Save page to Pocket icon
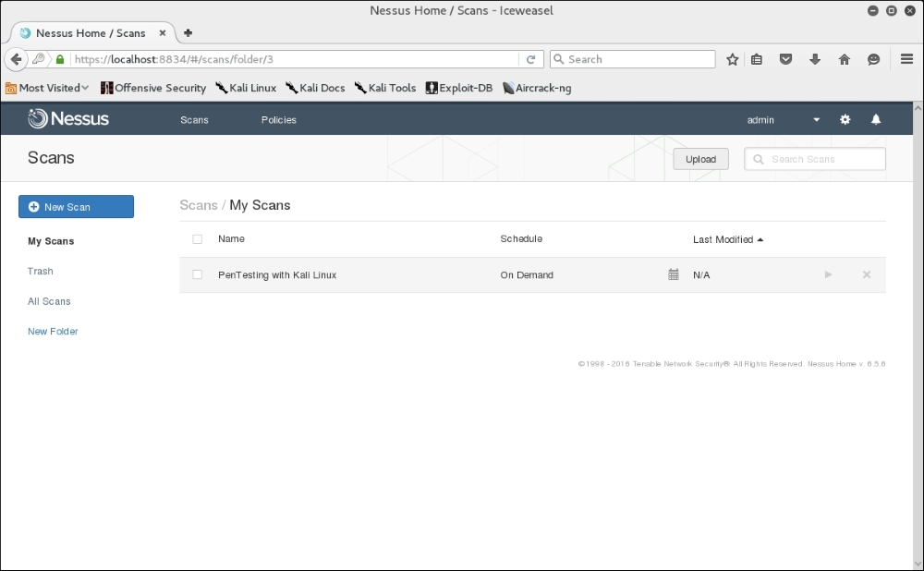The width and height of the screenshot is (924, 571). point(785,59)
